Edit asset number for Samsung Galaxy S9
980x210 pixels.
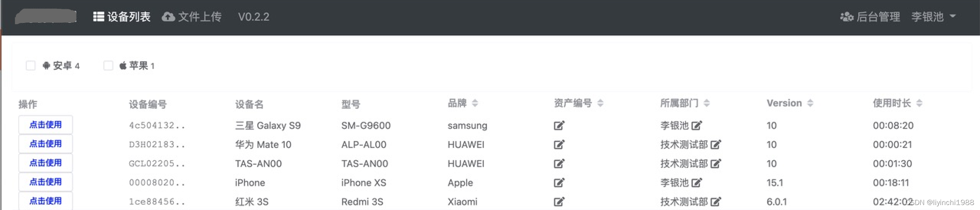(559, 125)
